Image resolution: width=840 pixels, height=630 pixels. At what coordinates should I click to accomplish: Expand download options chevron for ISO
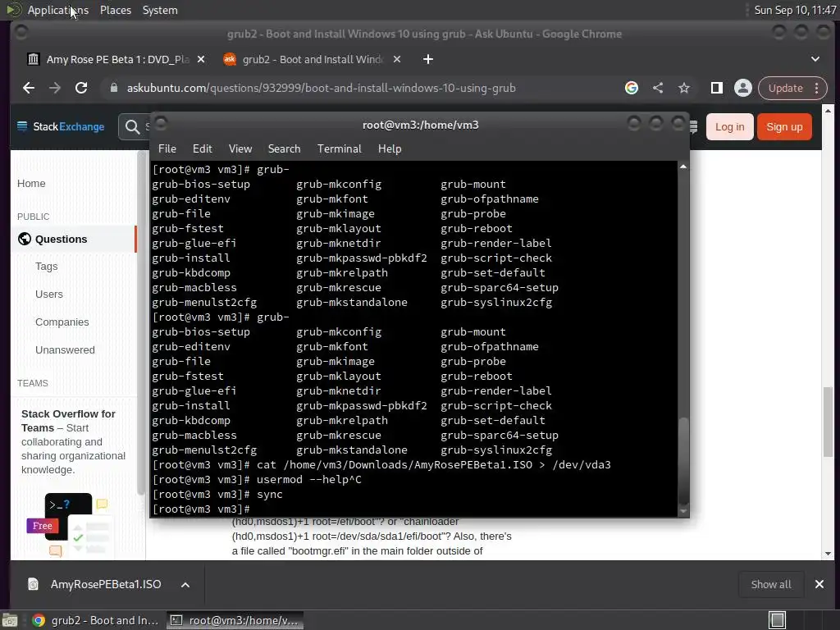(x=185, y=584)
